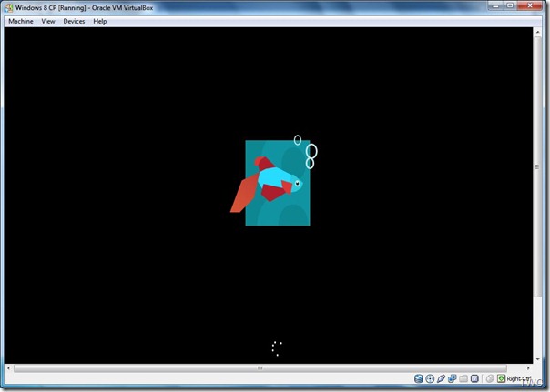Open the Help menu

pyautogui.click(x=100, y=21)
